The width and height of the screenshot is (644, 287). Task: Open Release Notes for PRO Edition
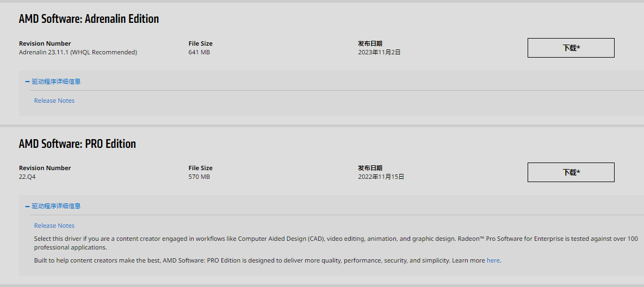[x=54, y=226]
